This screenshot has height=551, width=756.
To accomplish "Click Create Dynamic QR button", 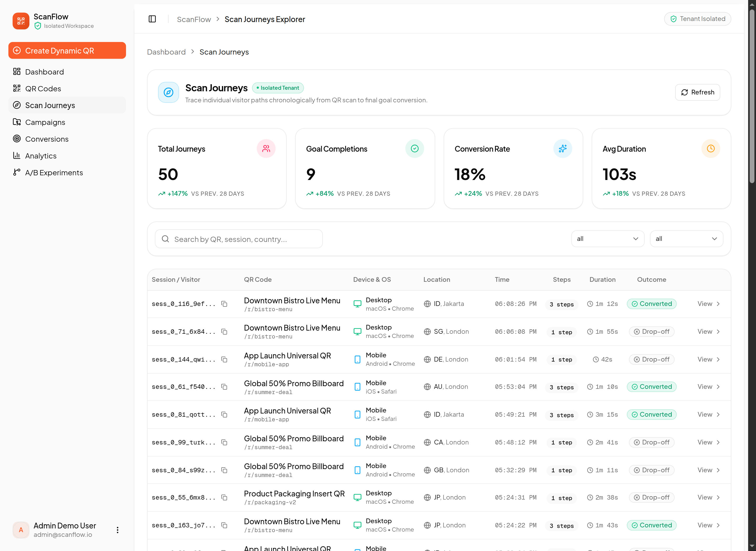I will 67,50.
